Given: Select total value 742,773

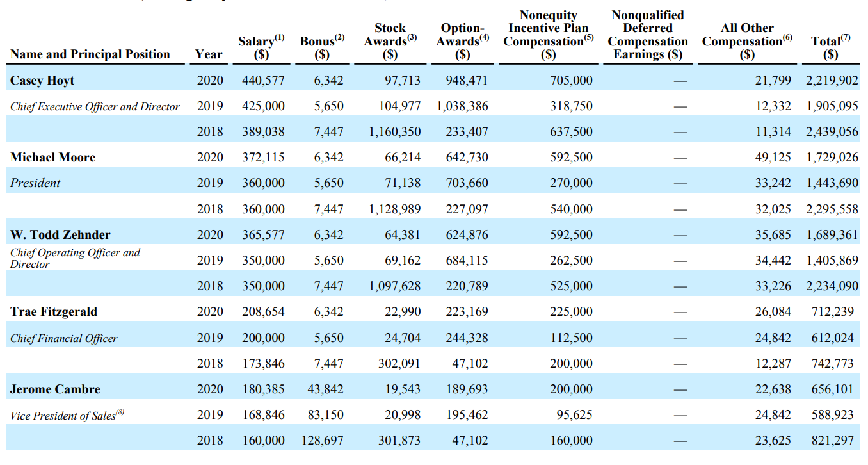Looking at the screenshot, I should click(832, 364).
